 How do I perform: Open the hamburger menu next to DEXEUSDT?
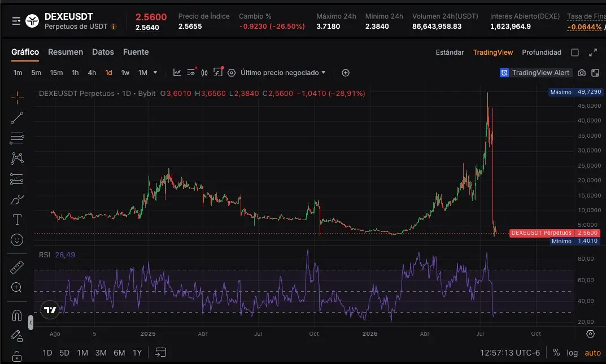[16, 21]
